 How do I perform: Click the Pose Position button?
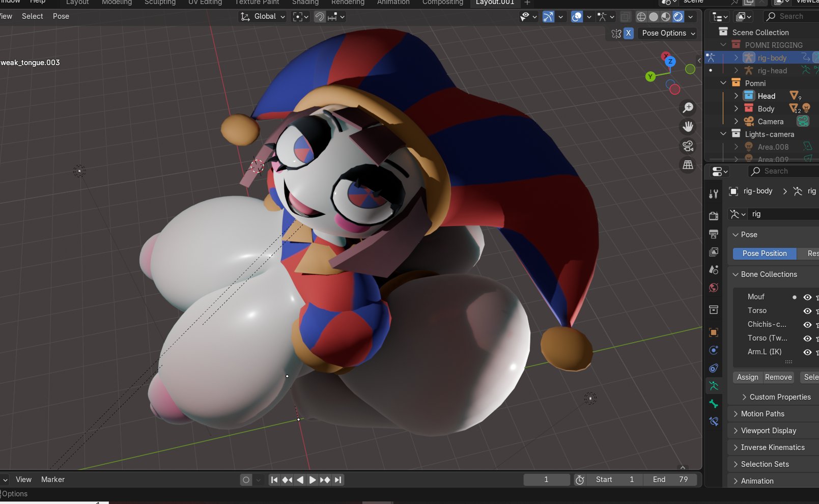coord(765,254)
